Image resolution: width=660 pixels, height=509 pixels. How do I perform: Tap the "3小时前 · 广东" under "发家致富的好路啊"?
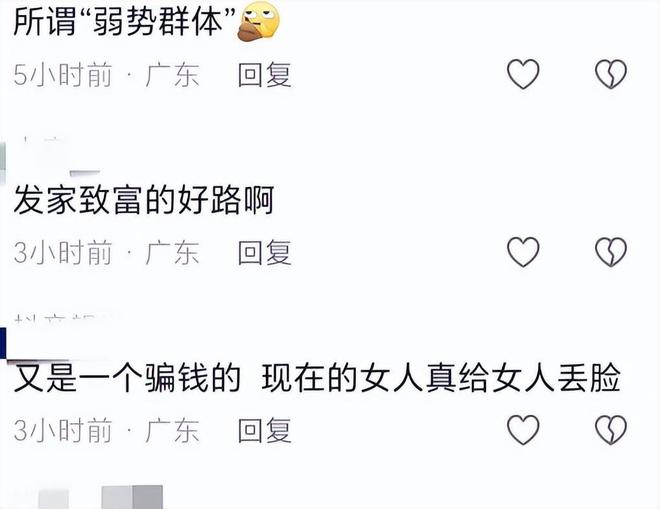(x=106, y=253)
